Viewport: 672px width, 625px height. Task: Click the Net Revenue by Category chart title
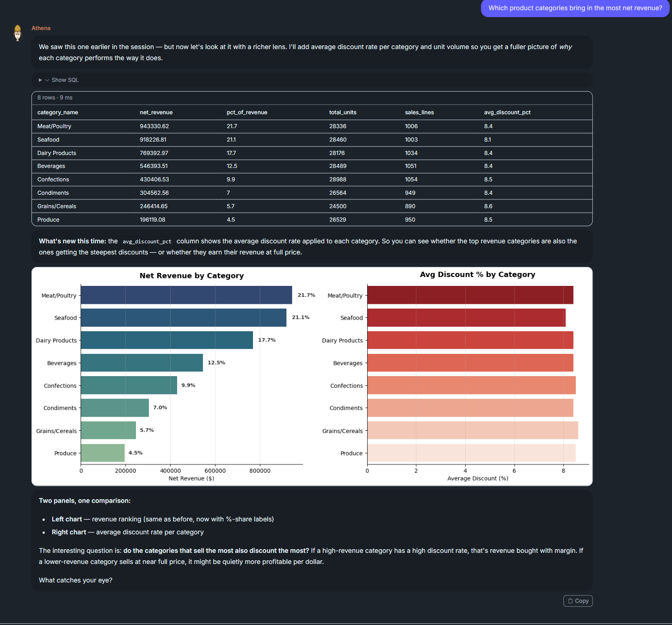click(x=191, y=276)
